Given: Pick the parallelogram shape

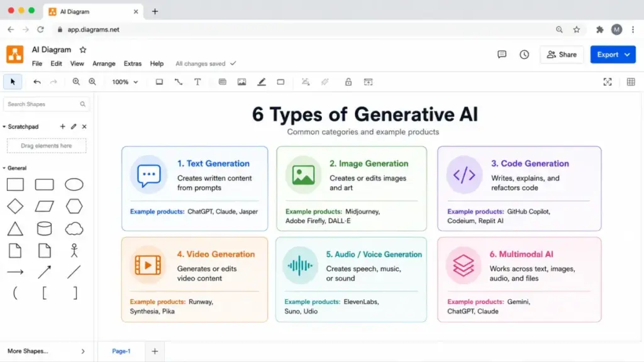Looking at the screenshot, I should pyautogui.click(x=45, y=206).
